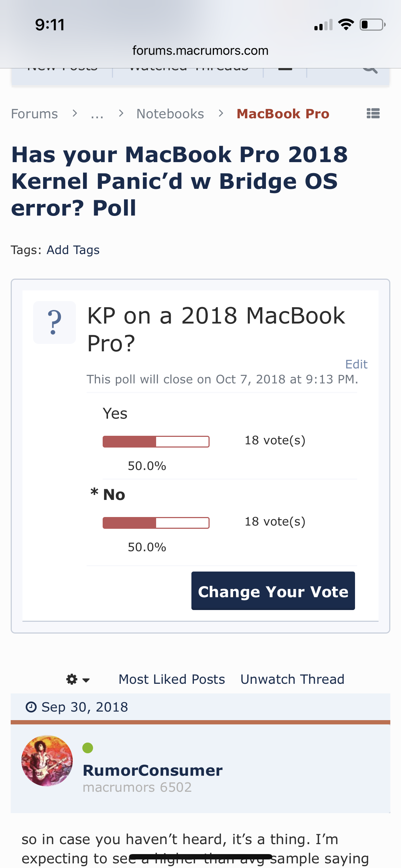401x868 pixels.
Task: Expand the thread tools dropdown arrow
Action: [86, 680]
